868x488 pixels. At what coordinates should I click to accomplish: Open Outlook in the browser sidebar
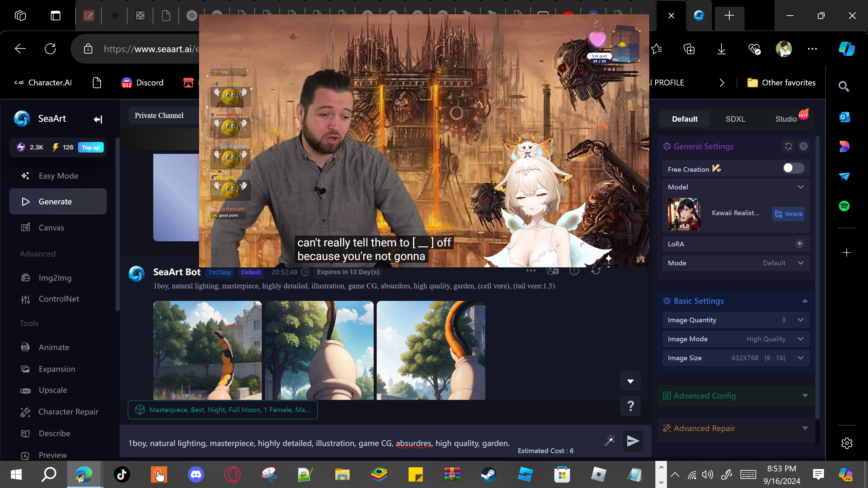click(844, 117)
